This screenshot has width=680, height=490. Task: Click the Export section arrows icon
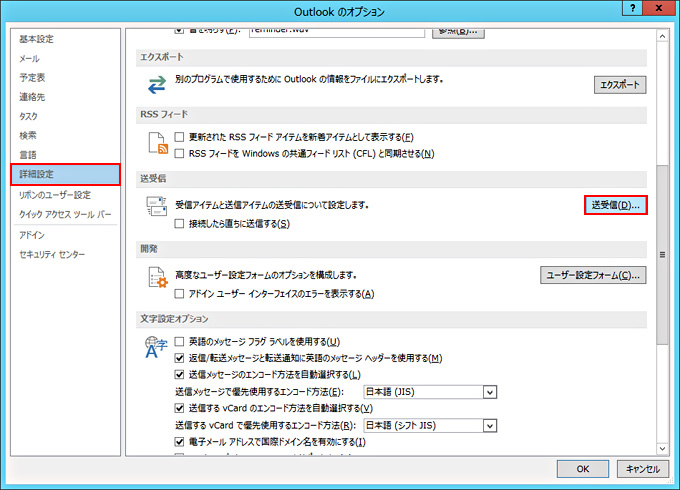click(156, 84)
